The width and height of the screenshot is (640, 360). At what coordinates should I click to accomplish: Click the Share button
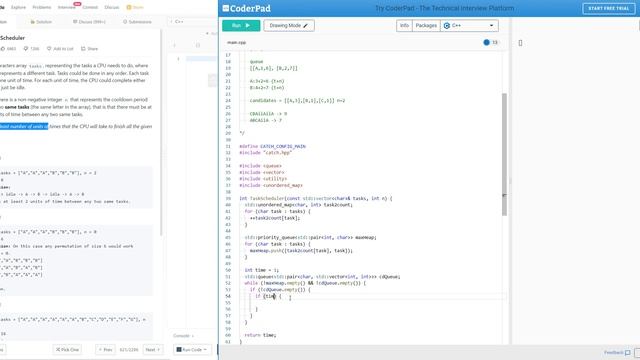click(x=89, y=49)
